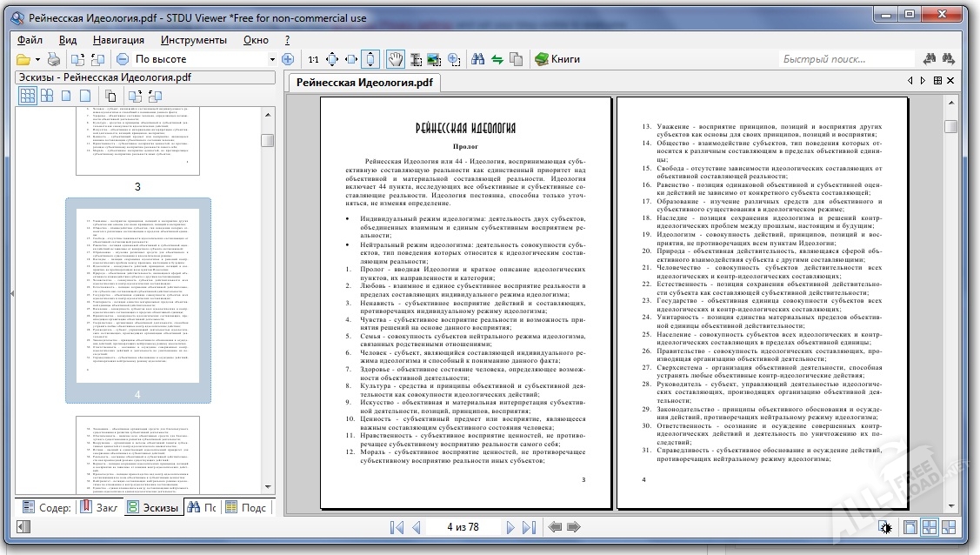Select page 3 thumbnail in sidebar
The height and width of the screenshot is (555, 980).
(x=138, y=139)
